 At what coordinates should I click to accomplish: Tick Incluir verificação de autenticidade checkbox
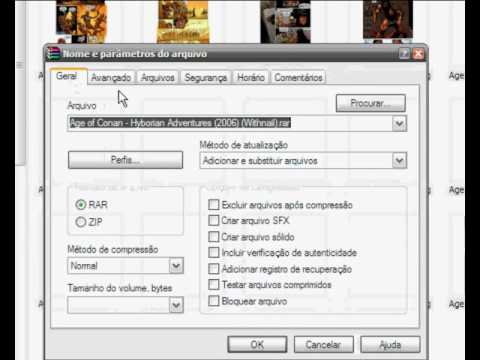tap(214, 252)
